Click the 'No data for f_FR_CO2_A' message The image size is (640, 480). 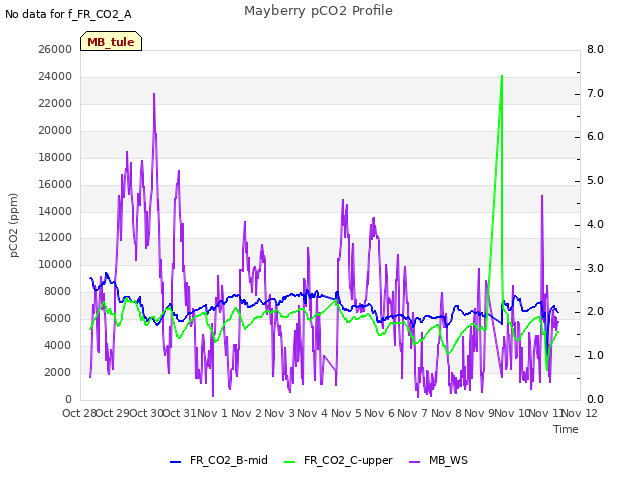tap(68, 14)
